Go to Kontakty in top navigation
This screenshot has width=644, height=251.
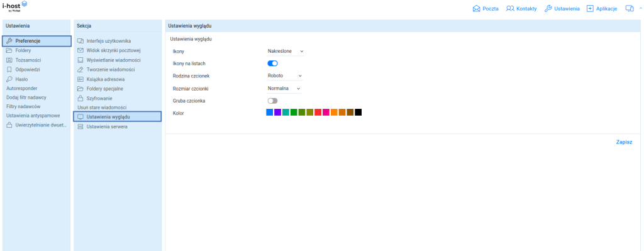(521, 9)
